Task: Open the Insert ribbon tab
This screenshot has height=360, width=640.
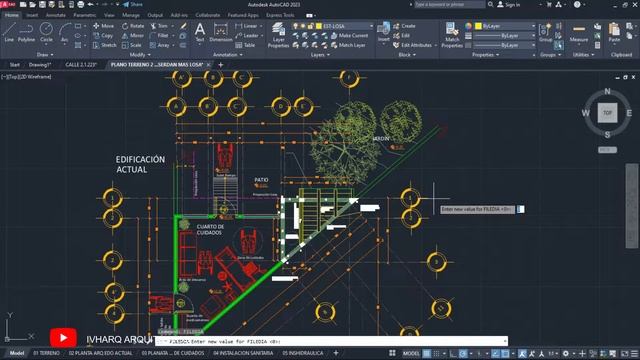Action: tap(32, 15)
